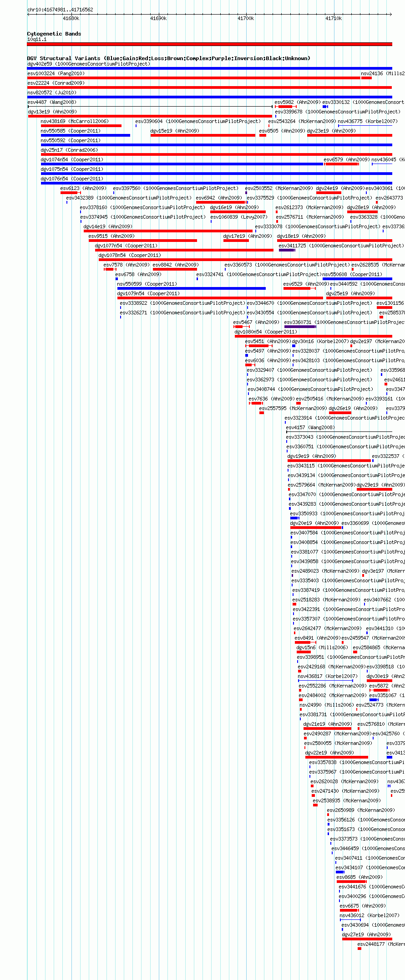405x980 pixels.
Task: Click the purple bar under esv3360731
Action: tap(300, 327)
